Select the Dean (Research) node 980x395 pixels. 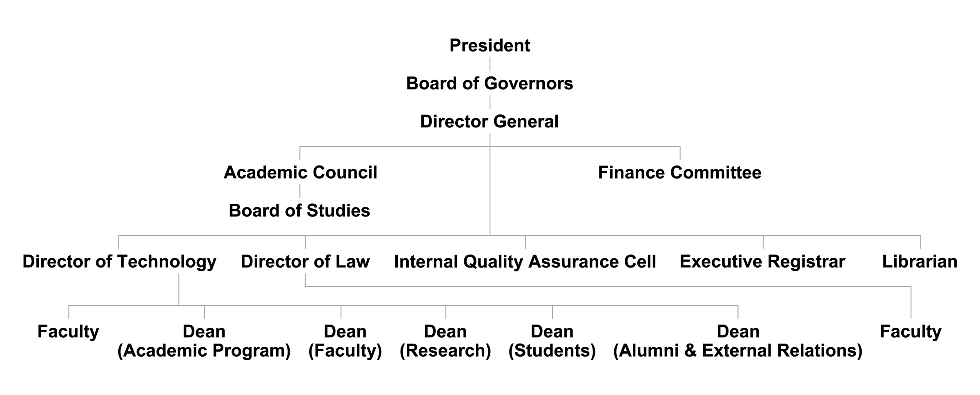[x=445, y=341]
